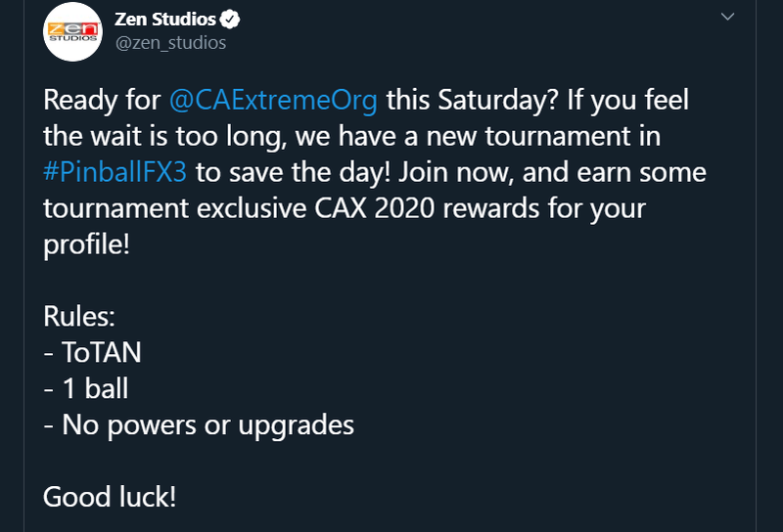
Task: Click the verified badge beside Zen Studios
Action: (231, 20)
